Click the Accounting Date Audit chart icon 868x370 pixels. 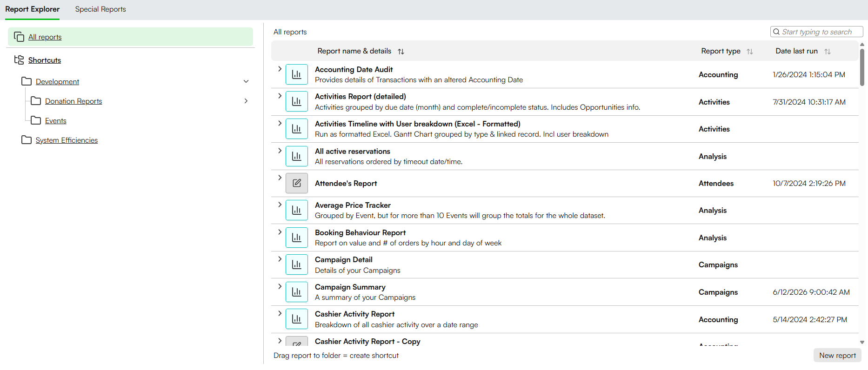point(297,74)
